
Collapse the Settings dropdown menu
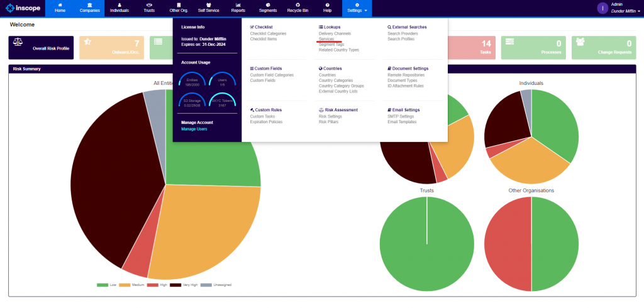pos(357,8)
